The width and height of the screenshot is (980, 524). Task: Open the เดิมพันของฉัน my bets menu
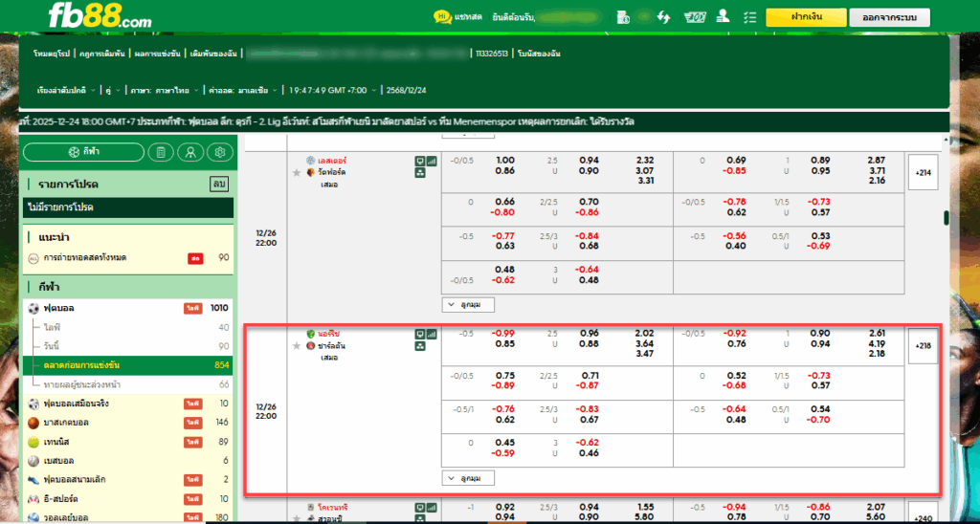(214, 54)
